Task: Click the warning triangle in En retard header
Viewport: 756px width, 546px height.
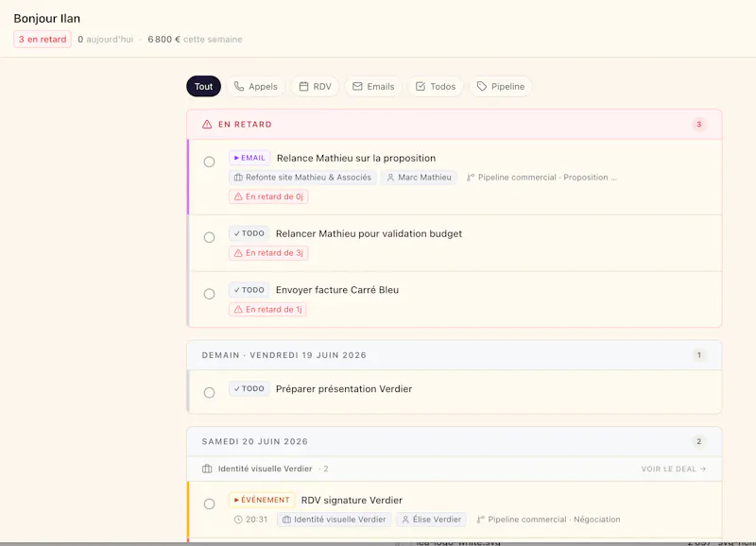Action: click(x=207, y=125)
